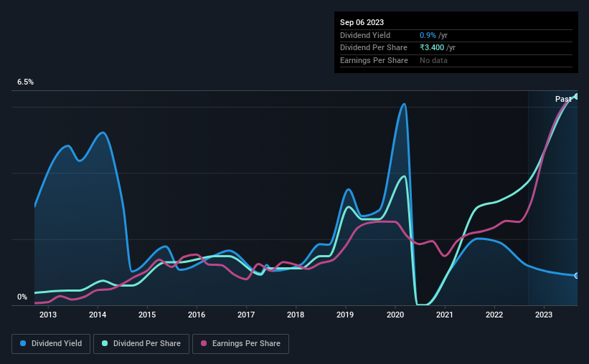
Task: Click the Past label on the chart
Action: pyautogui.click(x=563, y=99)
